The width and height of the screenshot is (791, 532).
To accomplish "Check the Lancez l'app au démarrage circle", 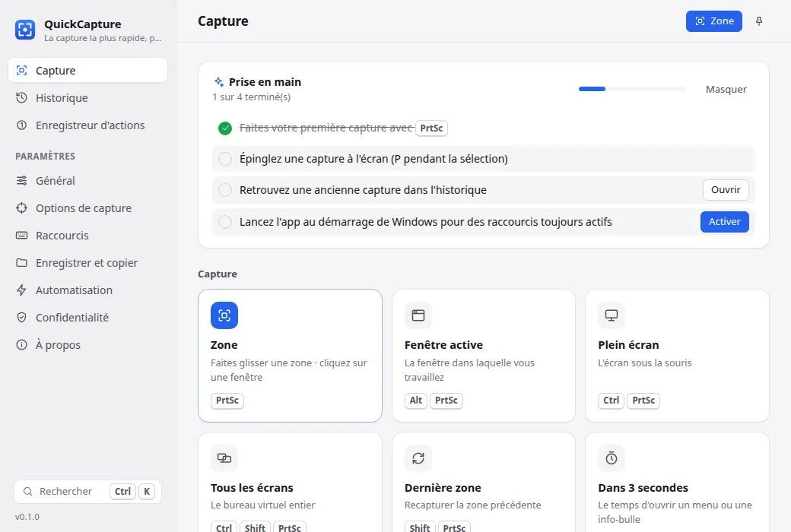I will [x=225, y=222].
